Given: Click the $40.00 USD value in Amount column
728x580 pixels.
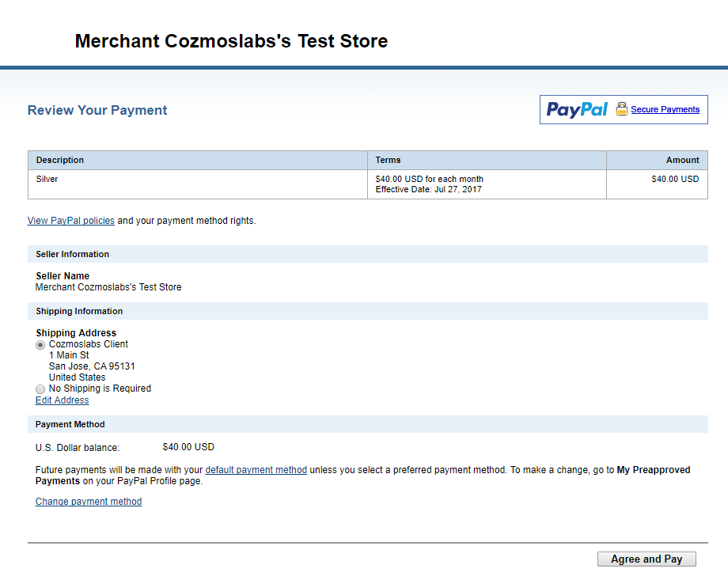Looking at the screenshot, I should (x=675, y=180).
